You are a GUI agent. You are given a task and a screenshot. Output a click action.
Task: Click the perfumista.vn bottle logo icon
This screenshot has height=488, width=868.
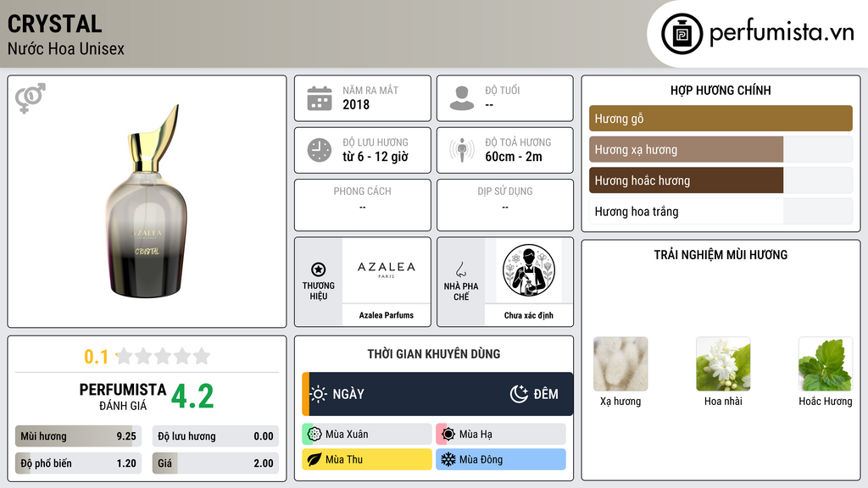point(682,34)
